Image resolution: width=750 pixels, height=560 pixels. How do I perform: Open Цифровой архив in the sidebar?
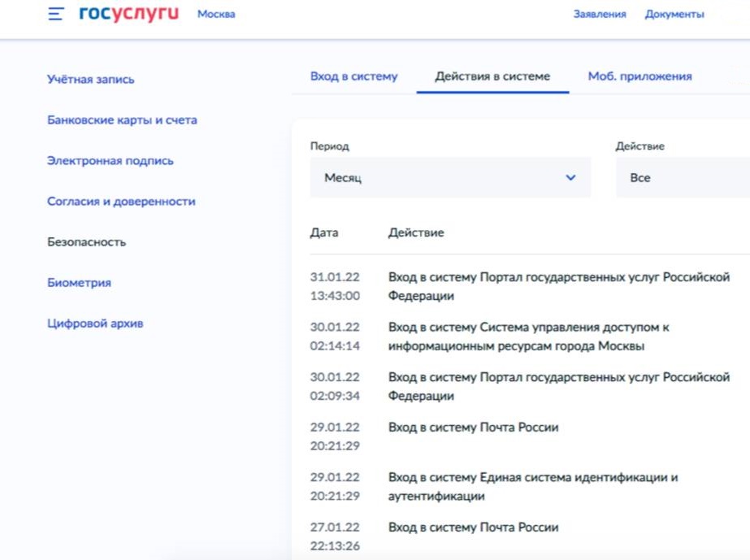point(95,323)
